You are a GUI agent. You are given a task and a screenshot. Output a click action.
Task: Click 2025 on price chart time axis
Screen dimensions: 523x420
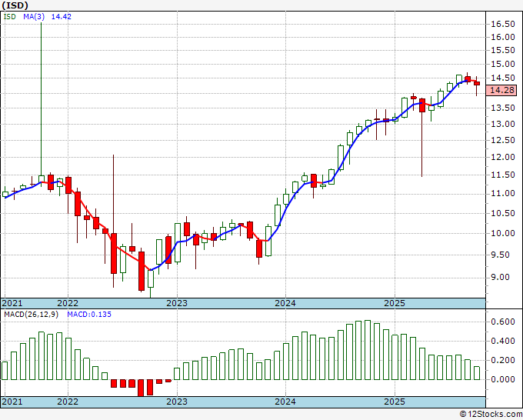pyautogui.click(x=395, y=303)
